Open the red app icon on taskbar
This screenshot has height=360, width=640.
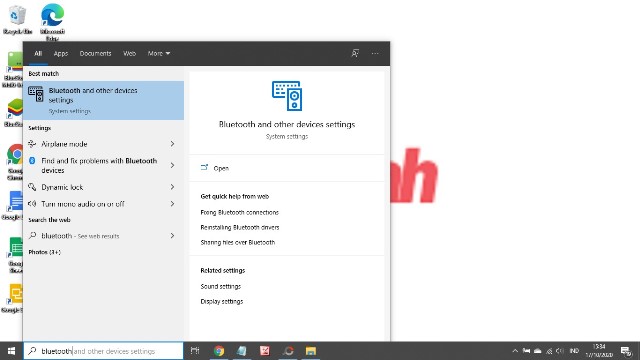[x=265, y=351]
